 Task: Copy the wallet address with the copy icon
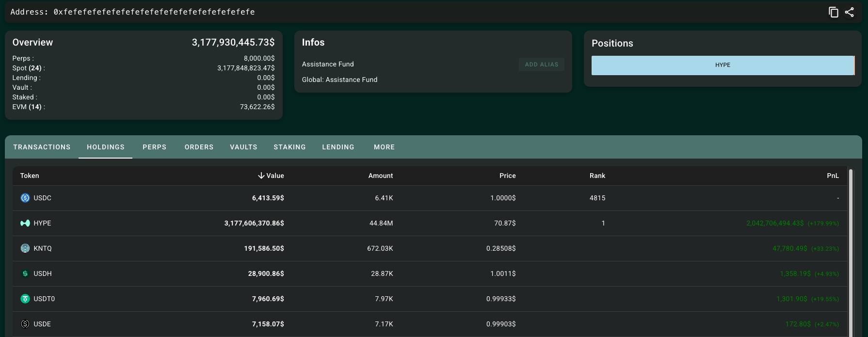tap(834, 12)
